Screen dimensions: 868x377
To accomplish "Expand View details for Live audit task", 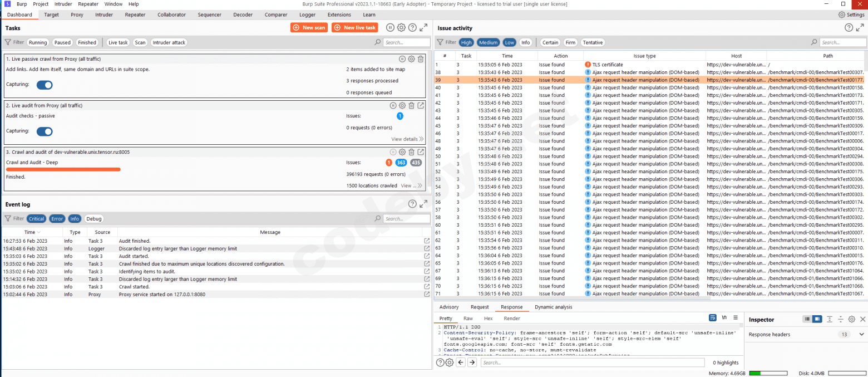I will point(407,139).
